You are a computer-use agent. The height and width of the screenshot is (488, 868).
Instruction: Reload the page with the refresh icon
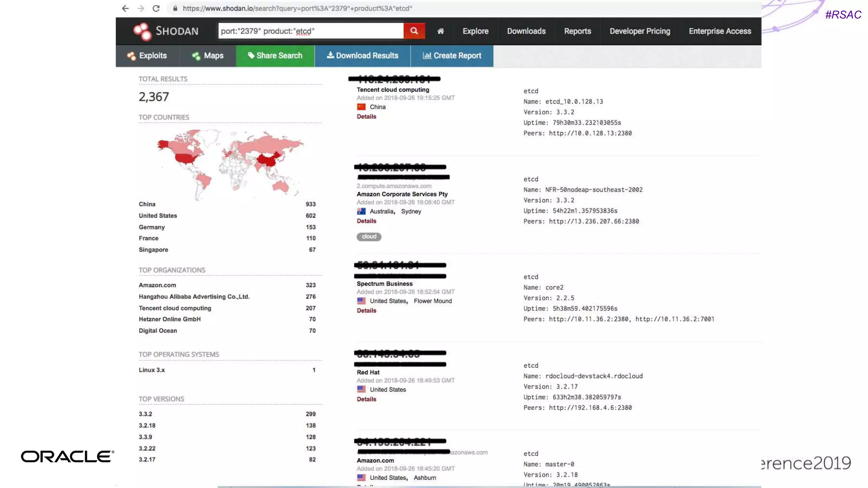156,8
